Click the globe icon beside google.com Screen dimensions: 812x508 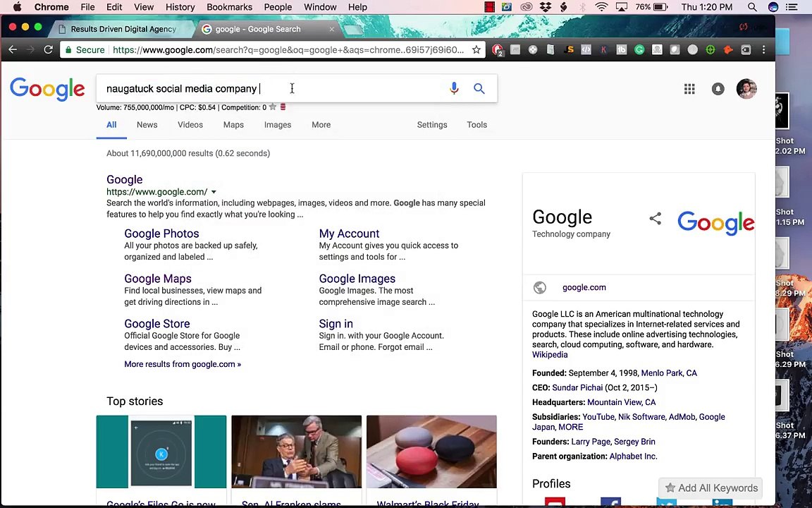pyautogui.click(x=540, y=287)
